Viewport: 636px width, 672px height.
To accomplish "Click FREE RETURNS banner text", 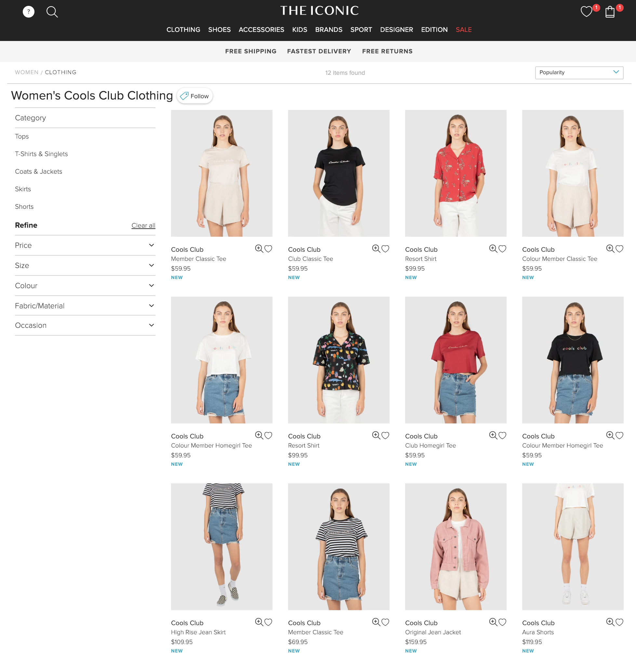I will pyautogui.click(x=387, y=51).
